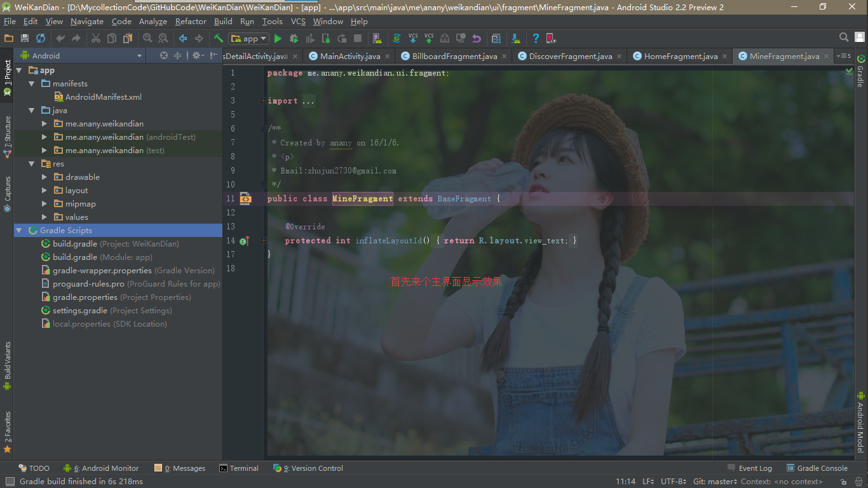Start debugging with the bug icon
The height and width of the screenshot is (488, 868).
coord(294,38)
